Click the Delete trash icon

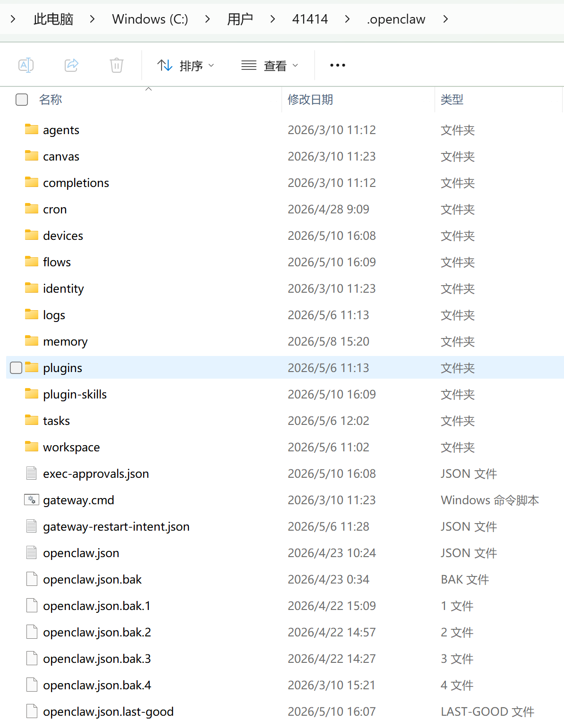click(x=117, y=65)
